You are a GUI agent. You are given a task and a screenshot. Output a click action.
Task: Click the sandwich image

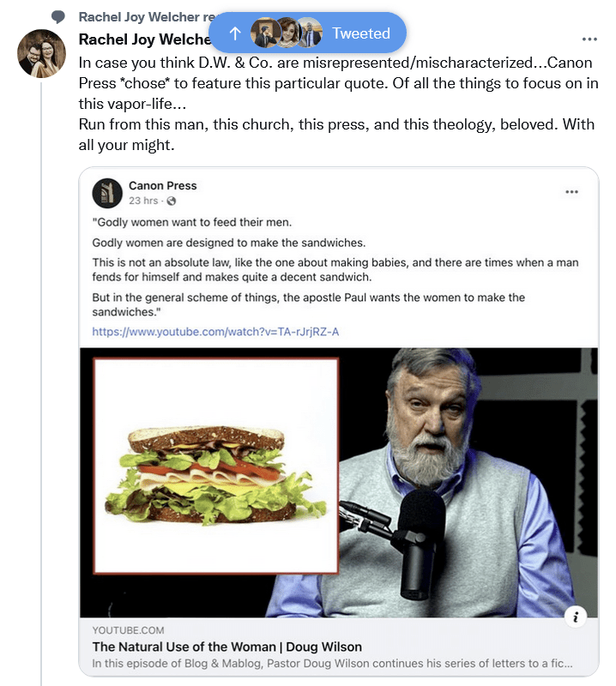coord(216,466)
